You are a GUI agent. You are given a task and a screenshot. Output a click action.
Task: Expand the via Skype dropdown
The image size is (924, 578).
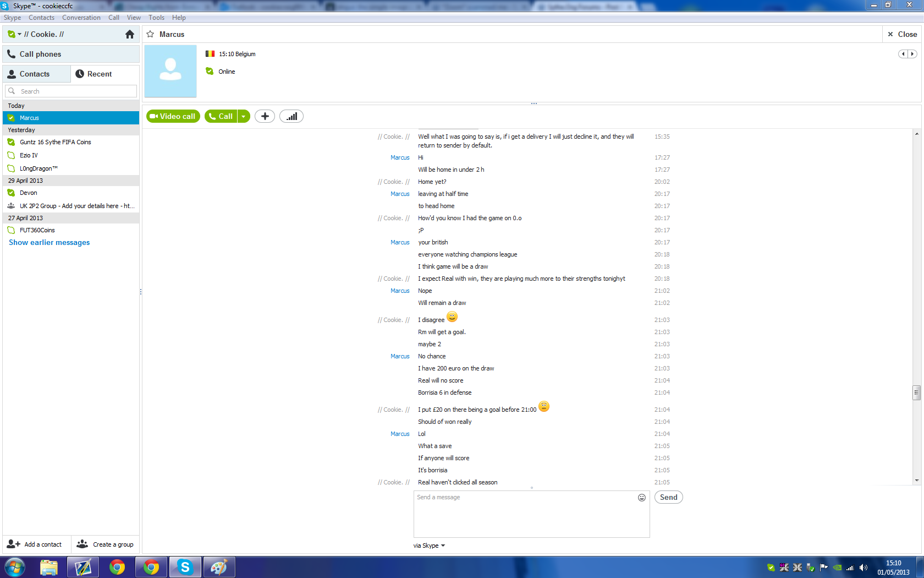point(429,546)
